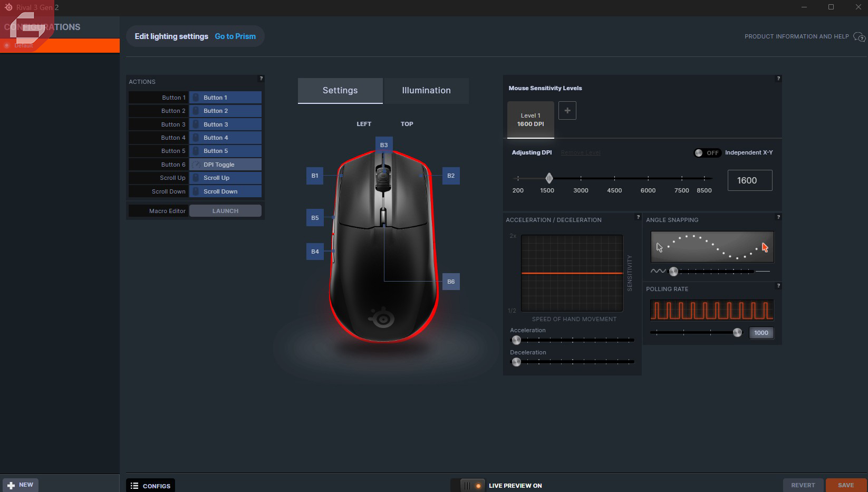Select the Level 1 1600 DPI tab

coord(531,120)
